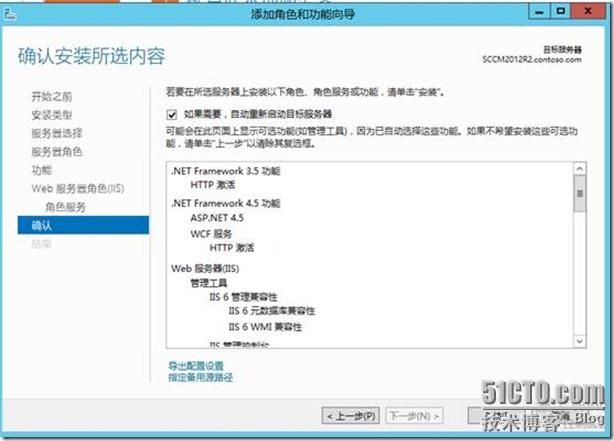The width and height of the screenshot is (614, 441).
Task: Click the 指定备用源路径 link
Action: (200, 378)
